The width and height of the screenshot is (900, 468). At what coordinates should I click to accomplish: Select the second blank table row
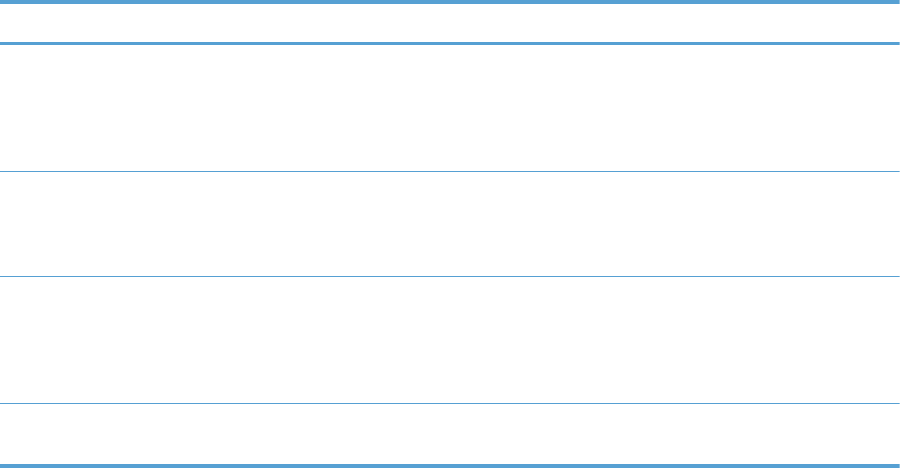[x=450, y=223]
